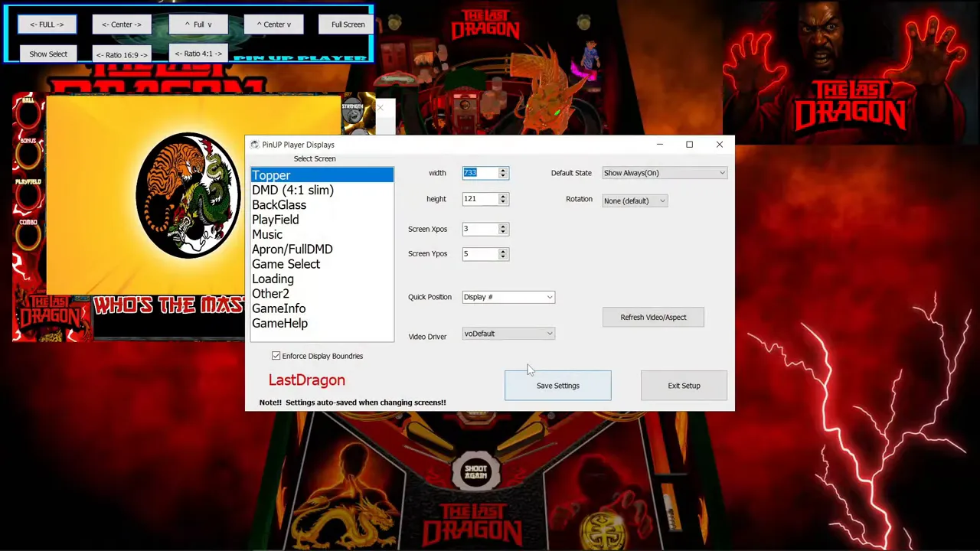Select Topper in the screen list

tap(322, 175)
